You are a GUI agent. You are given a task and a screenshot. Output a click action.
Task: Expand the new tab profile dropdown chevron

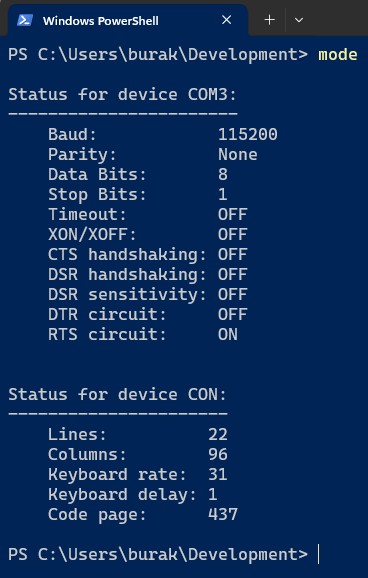click(299, 20)
